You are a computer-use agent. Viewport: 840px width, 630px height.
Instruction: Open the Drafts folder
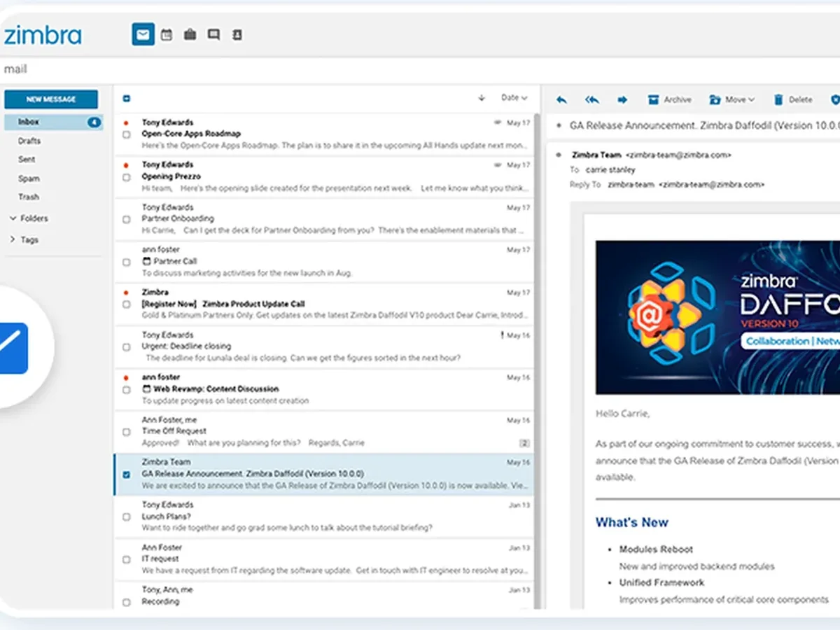29,141
